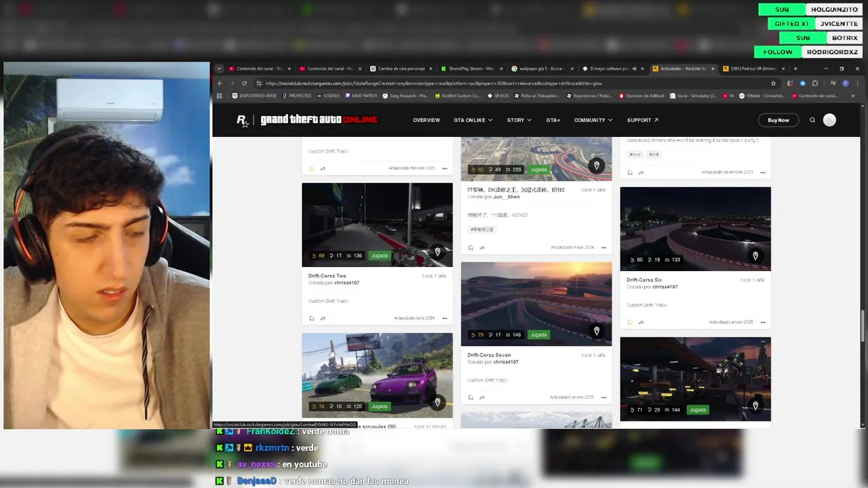Click map pin on Jun__Shen job thumbnail

pyautogui.click(x=597, y=165)
